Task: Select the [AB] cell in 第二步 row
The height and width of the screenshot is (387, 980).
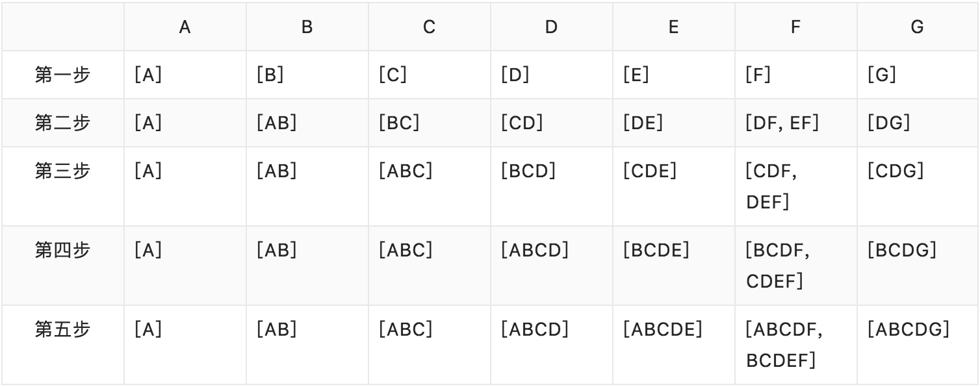Action: click(x=277, y=123)
